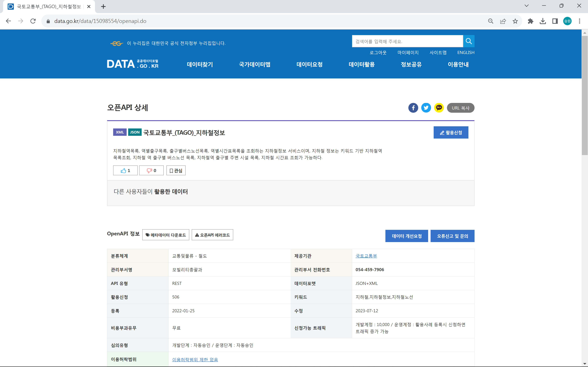This screenshot has width=588, height=367.
Task: Open the Chrome extensions puzzle icon
Action: coord(530,21)
